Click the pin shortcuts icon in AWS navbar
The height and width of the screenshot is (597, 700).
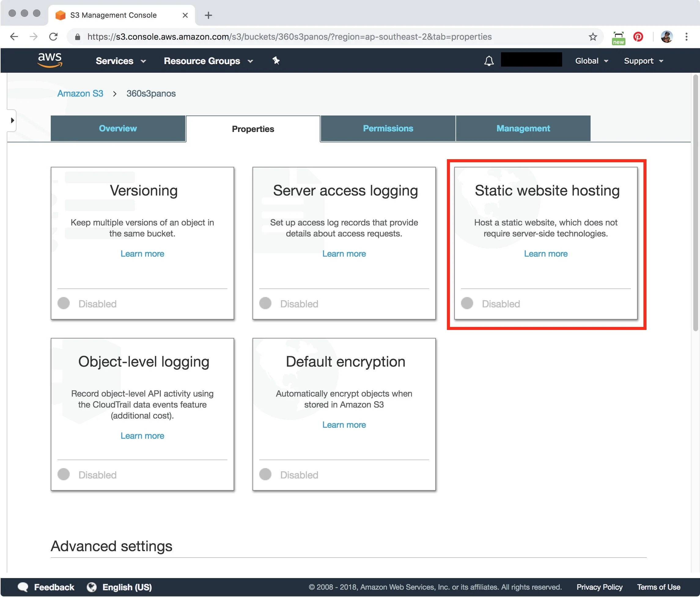(x=276, y=60)
